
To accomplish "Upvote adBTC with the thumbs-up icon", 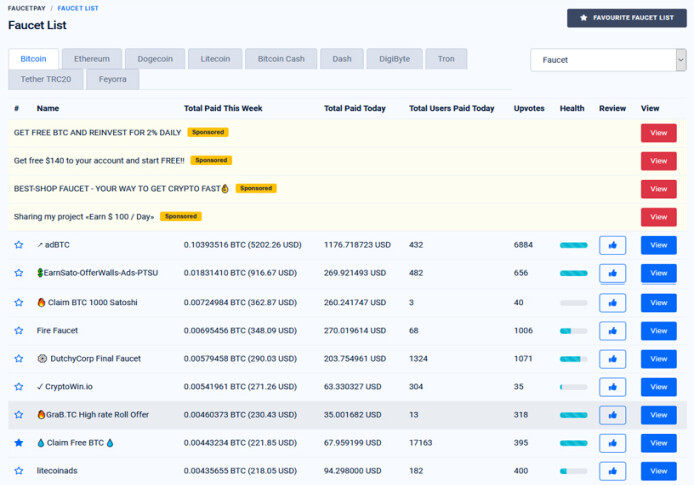I will pos(612,245).
